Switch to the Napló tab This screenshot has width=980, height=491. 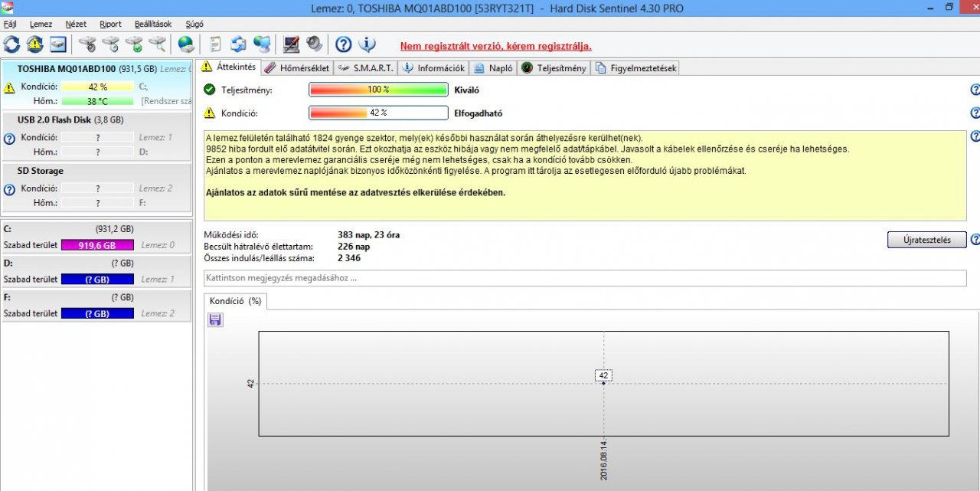pyautogui.click(x=492, y=68)
